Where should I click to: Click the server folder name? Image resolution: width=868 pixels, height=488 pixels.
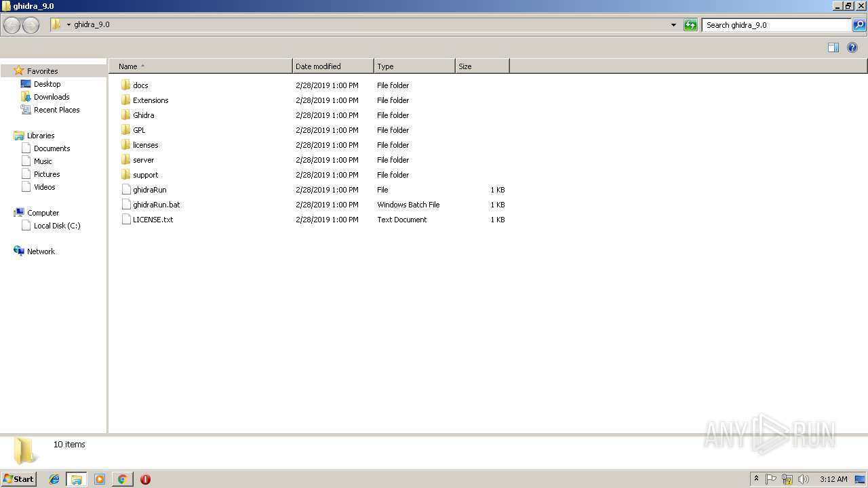tap(144, 160)
